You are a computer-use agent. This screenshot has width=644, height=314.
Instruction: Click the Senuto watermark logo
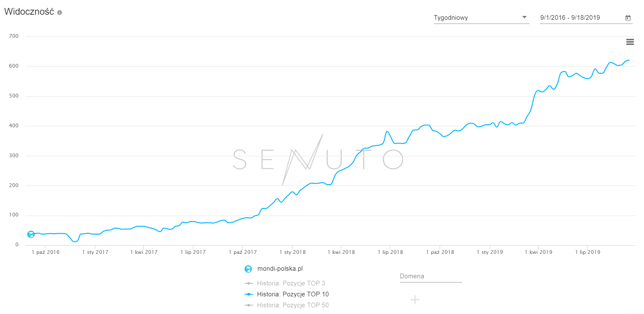click(318, 159)
